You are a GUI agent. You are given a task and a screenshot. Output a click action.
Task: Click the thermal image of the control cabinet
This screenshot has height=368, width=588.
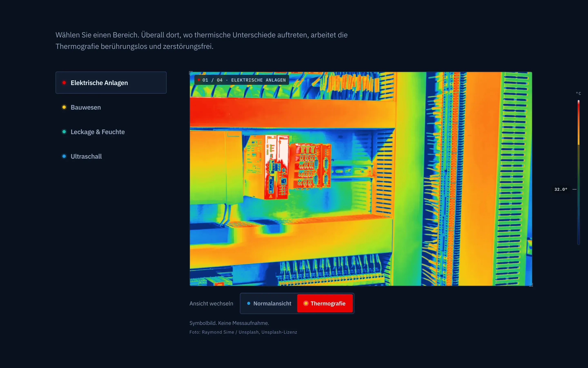tap(361, 179)
